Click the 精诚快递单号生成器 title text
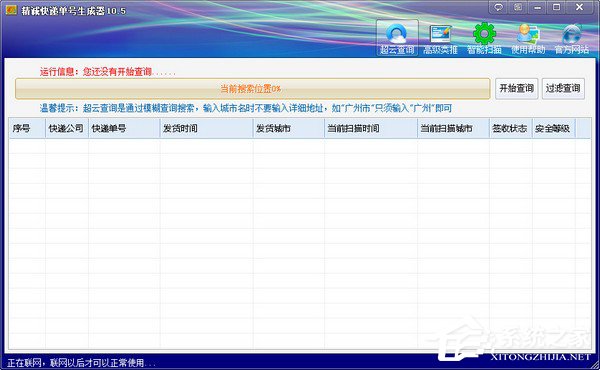Viewport: 600px width, 370px height. 73,11
